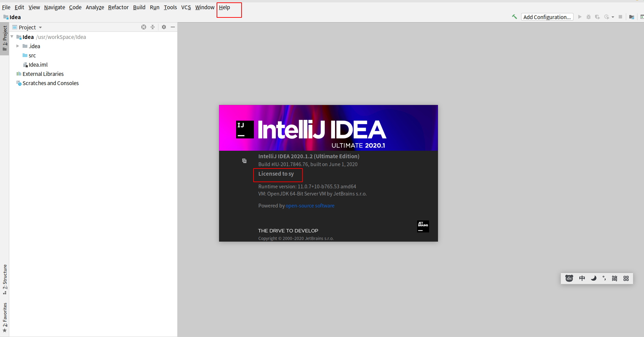Click the Build #IU-201.7846.76 text line
The image size is (644, 337).
point(308,164)
